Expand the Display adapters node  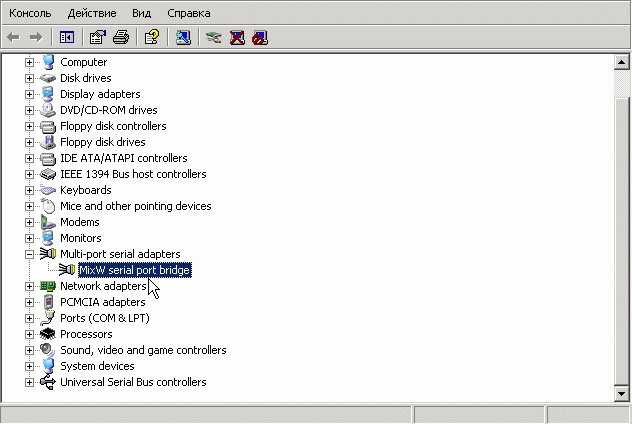pos(29,94)
